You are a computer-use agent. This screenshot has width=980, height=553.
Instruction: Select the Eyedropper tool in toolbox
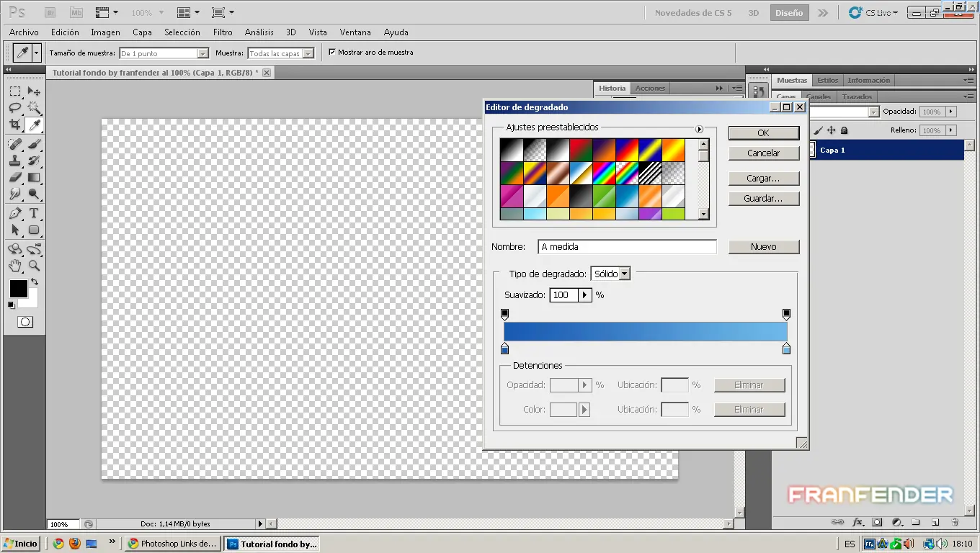click(x=34, y=125)
